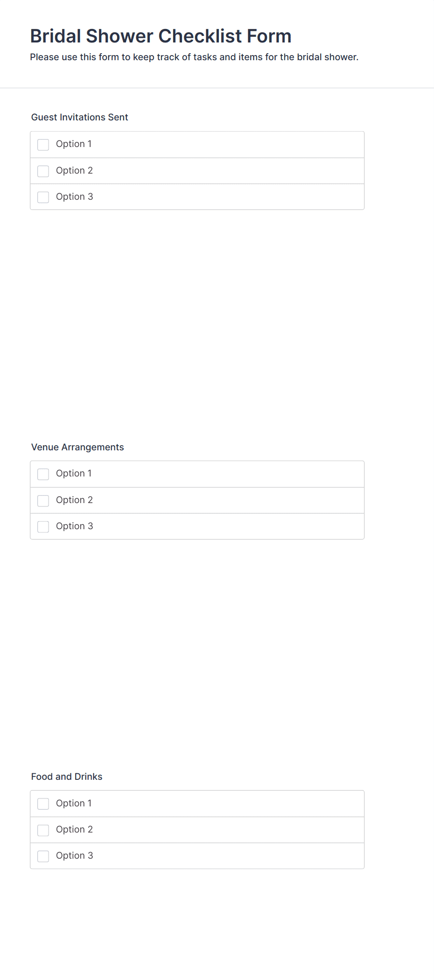
Task: Click the 'Option 1' label text in Food and Drinks
Action: click(74, 804)
